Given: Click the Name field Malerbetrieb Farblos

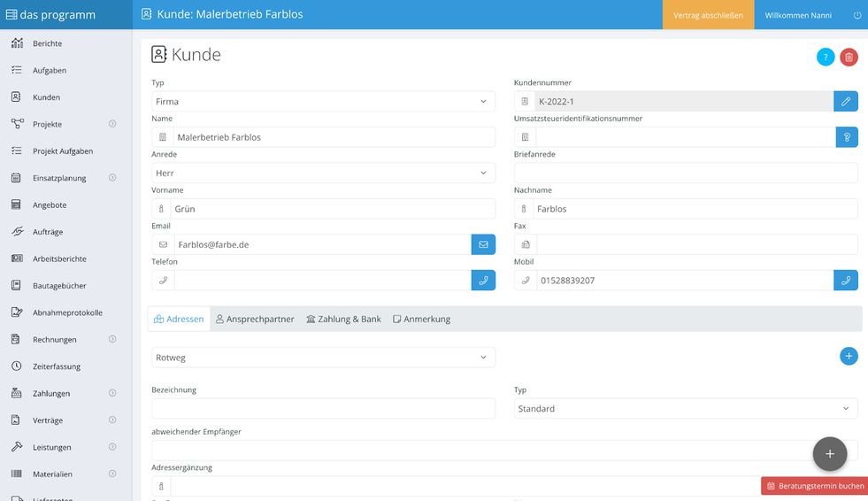Looking at the screenshot, I should pyautogui.click(x=334, y=137).
